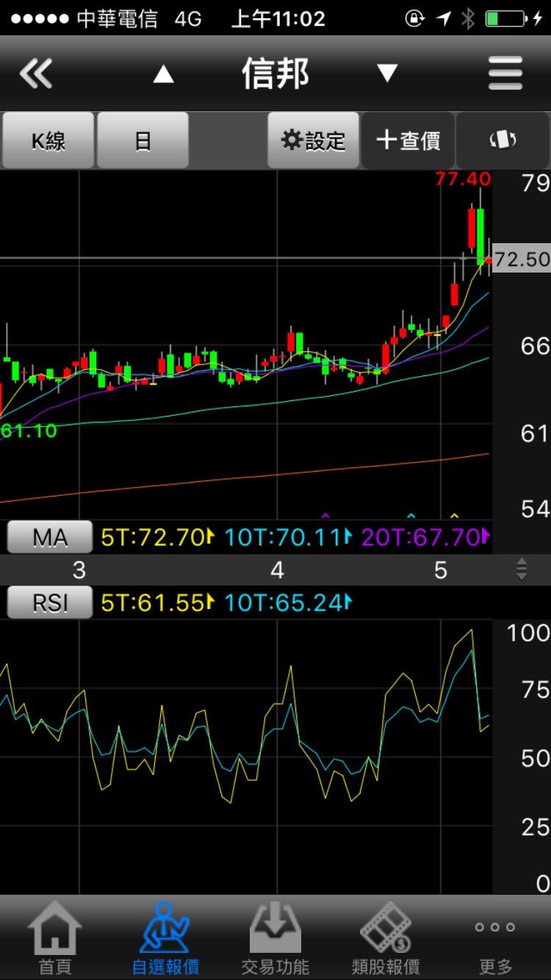Switch to previous stock with up triangle
Image resolution: width=551 pixels, height=980 pixels.
[x=163, y=74]
